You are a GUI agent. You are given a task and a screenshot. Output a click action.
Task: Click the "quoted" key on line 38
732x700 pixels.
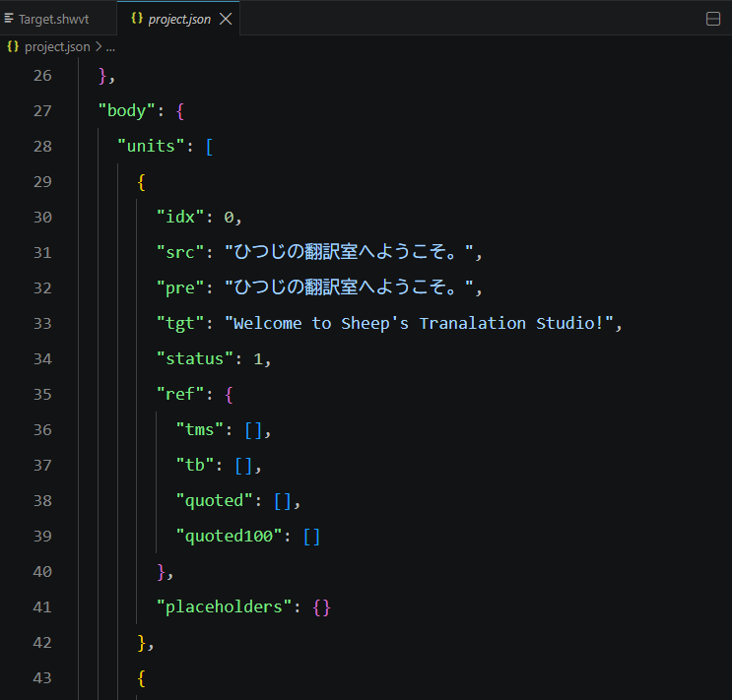click(x=214, y=501)
